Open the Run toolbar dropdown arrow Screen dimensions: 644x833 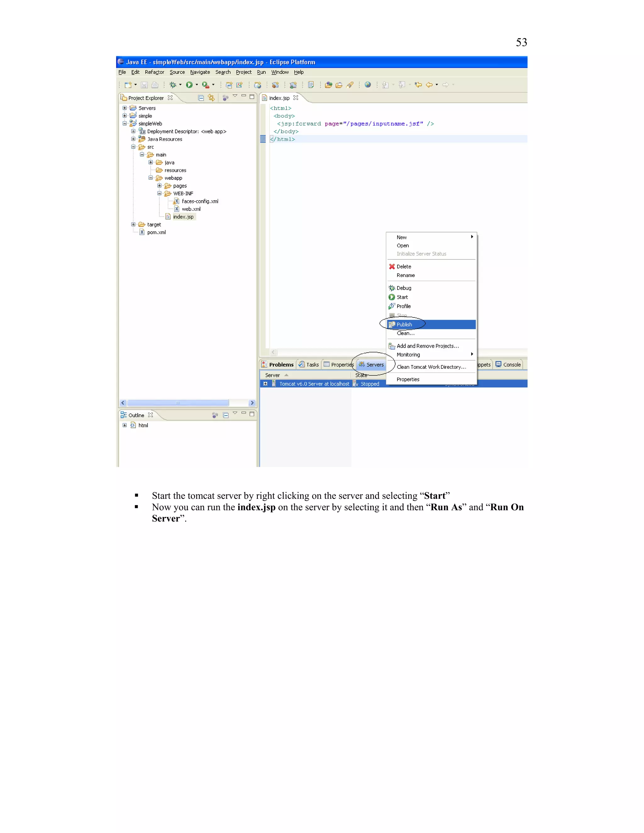coord(197,85)
